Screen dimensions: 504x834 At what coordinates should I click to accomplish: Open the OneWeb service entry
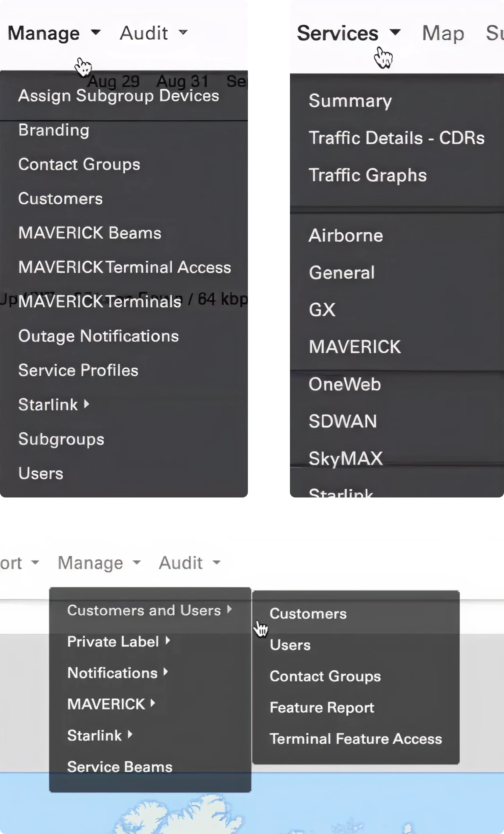tap(345, 384)
